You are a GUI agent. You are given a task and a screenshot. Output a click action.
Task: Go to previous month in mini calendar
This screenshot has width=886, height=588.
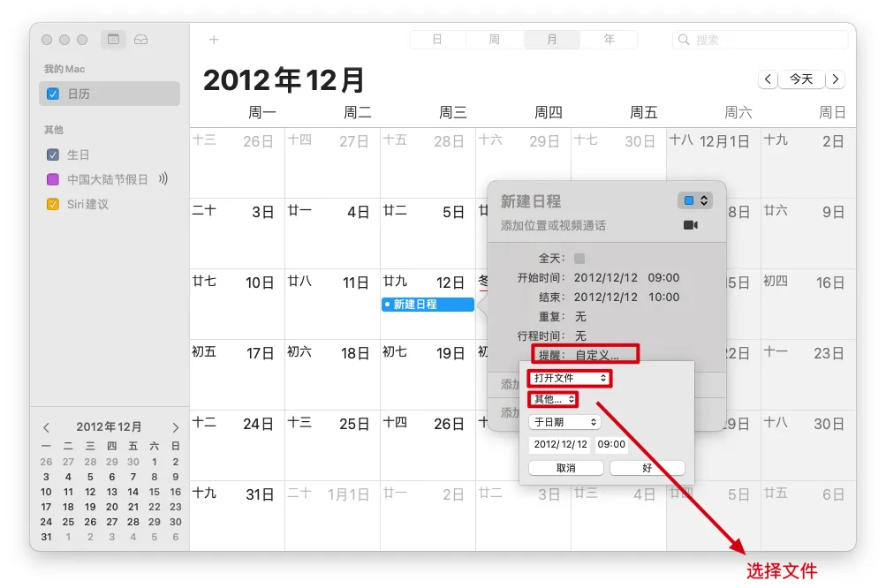coord(47,427)
